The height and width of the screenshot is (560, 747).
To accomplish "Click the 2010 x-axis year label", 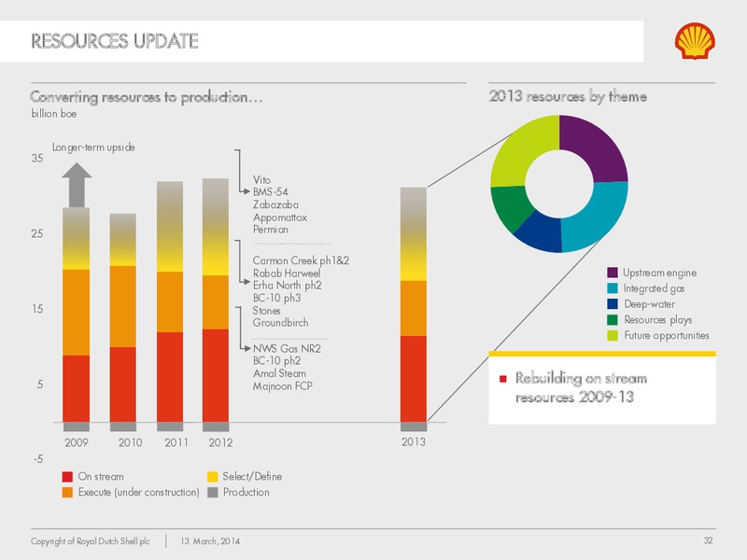I will click(x=130, y=442).
